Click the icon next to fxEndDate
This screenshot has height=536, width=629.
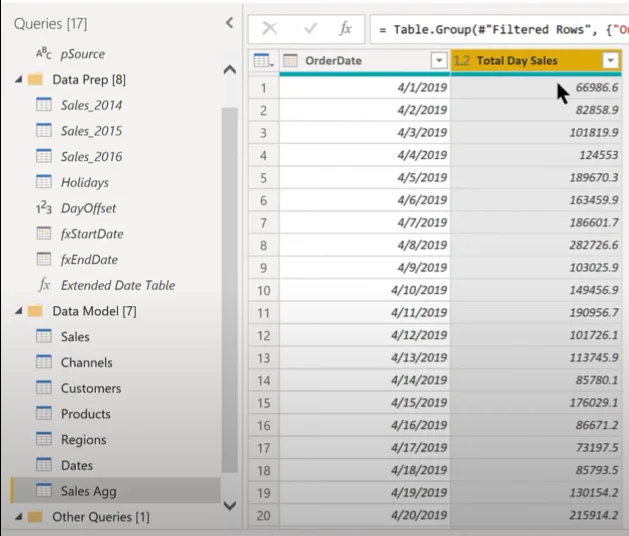pyautogui.click(x=44, y=259)
